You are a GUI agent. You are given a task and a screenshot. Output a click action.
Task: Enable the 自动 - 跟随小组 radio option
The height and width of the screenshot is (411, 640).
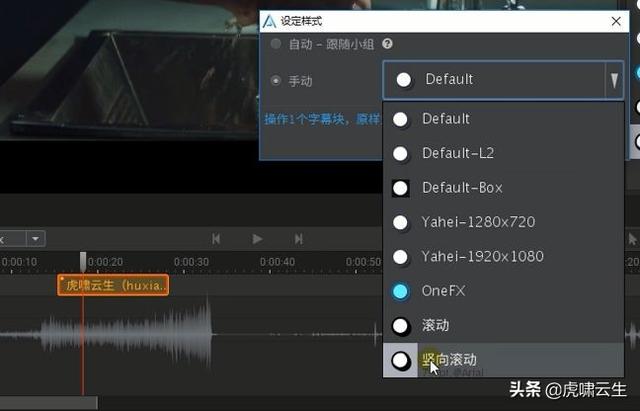point(276,44)
